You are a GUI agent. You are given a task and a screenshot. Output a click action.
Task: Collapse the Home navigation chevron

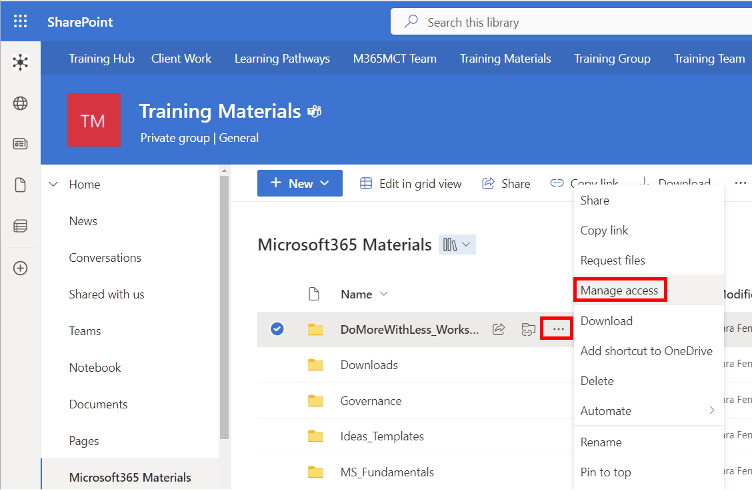pyautogui.click(x=54, y=184)
